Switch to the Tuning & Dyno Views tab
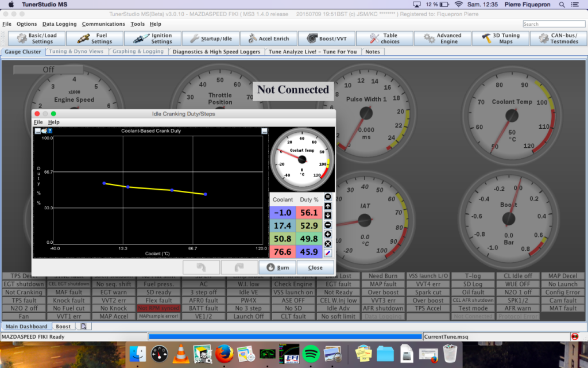 [x=76, y=51]
